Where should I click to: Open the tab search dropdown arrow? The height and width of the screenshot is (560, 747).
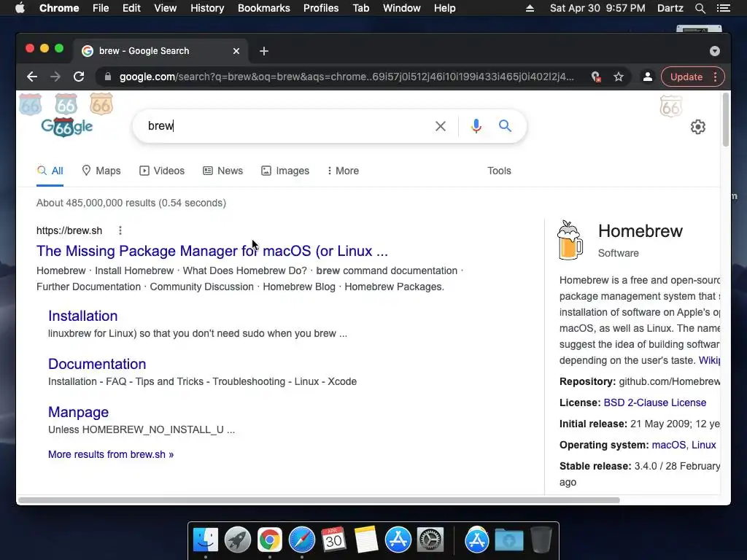715,51
